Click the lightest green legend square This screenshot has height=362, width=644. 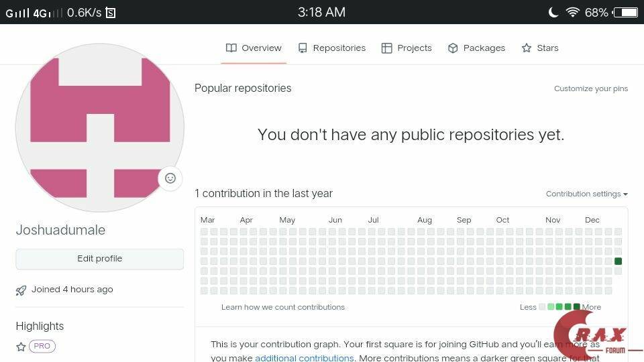[x=551, y=307]
